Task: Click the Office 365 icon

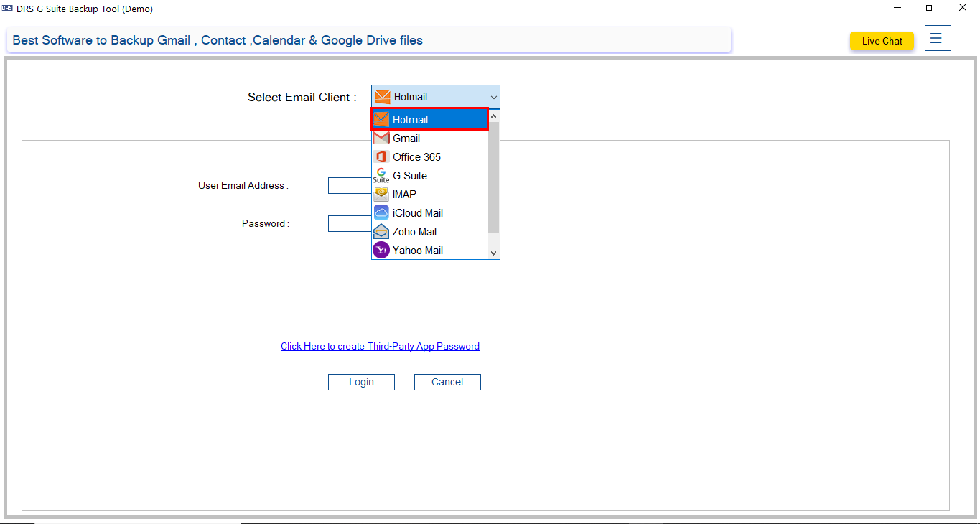Action: 381,157
